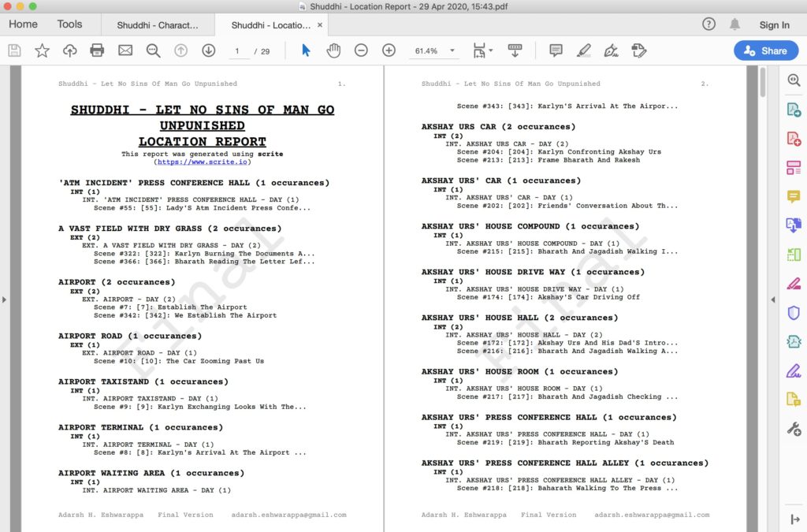Click the stamp tool in toolbar
This screenshot has width=807, height=532.
[639, 50]
